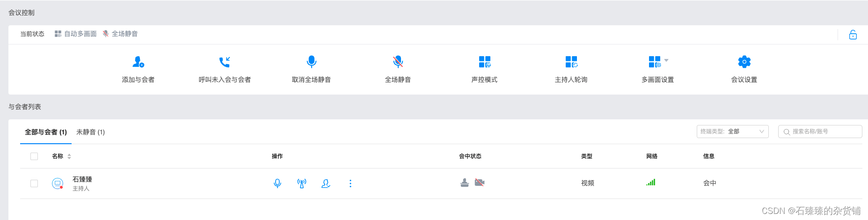Expand the multi-screen settings (多画面设置) dropdown arrow
This screenshot has width=868, height=220.
(666, 60)
